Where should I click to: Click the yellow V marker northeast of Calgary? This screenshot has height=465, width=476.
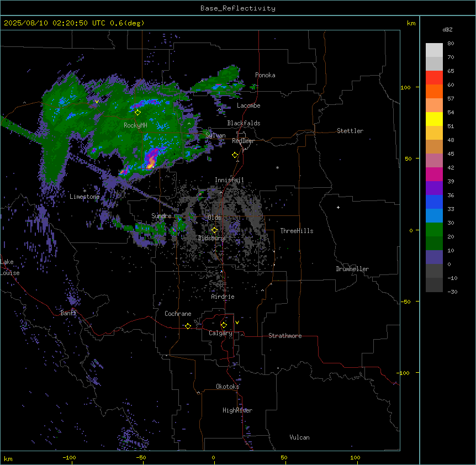[x=237, y=323]
